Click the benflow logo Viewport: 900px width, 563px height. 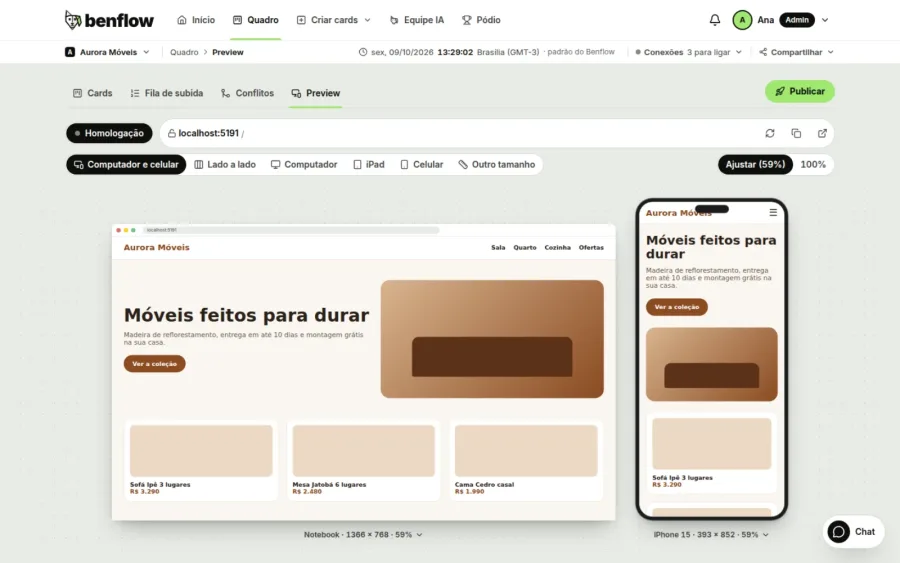109,20
